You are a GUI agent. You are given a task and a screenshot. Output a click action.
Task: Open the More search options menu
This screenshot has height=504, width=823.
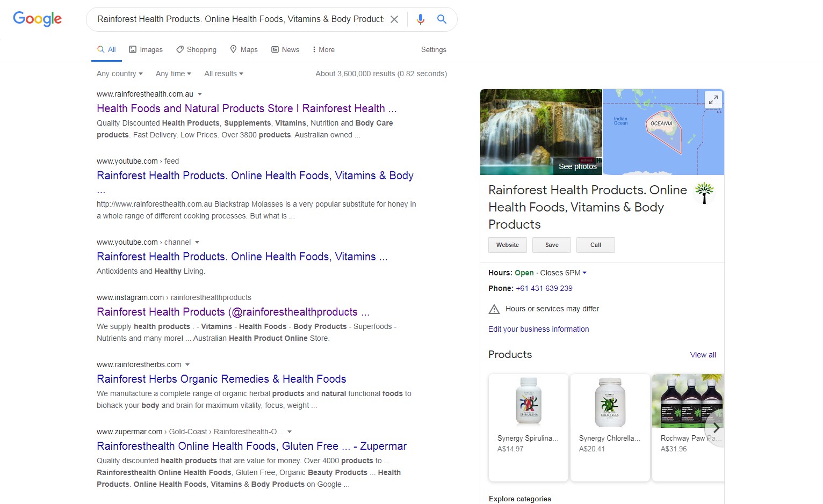323,49
